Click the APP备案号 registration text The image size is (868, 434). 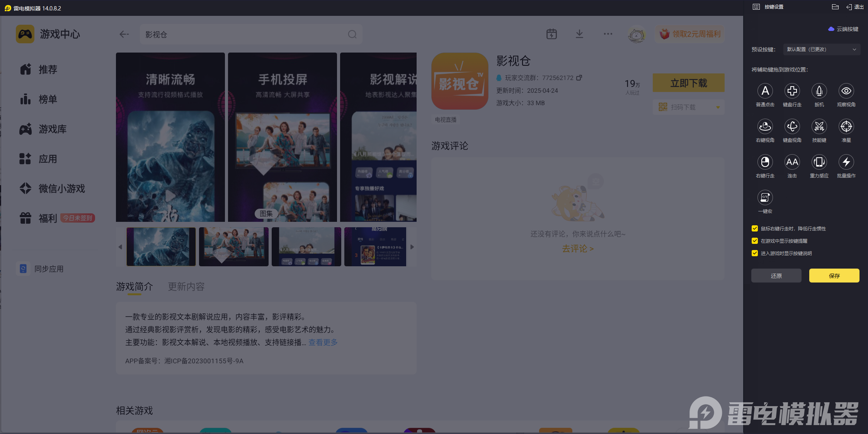[x=184, y=361]
